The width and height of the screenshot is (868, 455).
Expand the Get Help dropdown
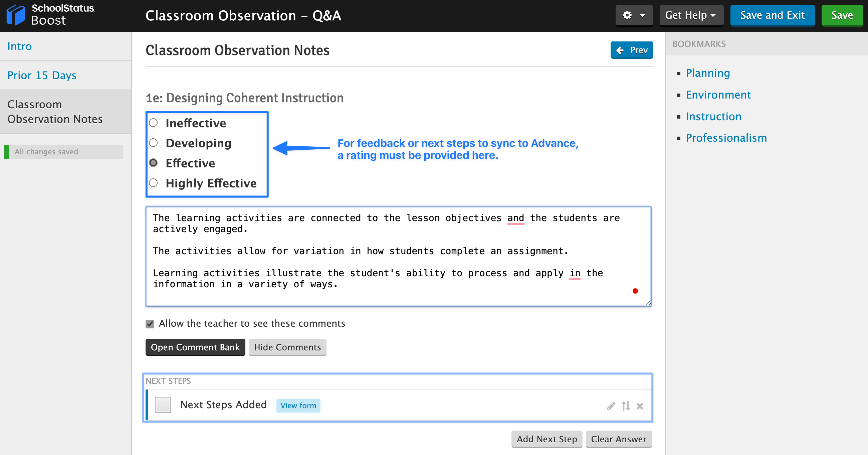691,15
